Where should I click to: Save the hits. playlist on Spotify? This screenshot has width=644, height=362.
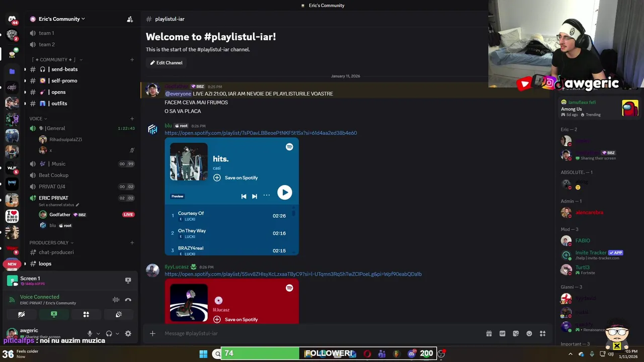236,177
